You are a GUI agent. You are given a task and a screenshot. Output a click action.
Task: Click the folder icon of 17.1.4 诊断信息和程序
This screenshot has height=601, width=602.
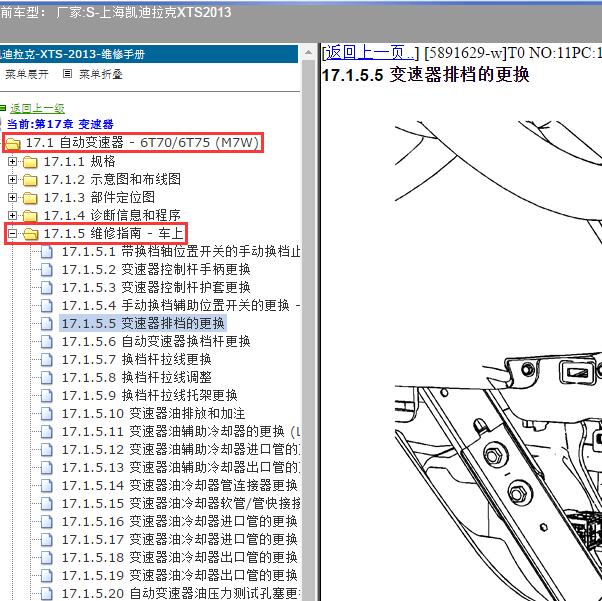point(30,216)
